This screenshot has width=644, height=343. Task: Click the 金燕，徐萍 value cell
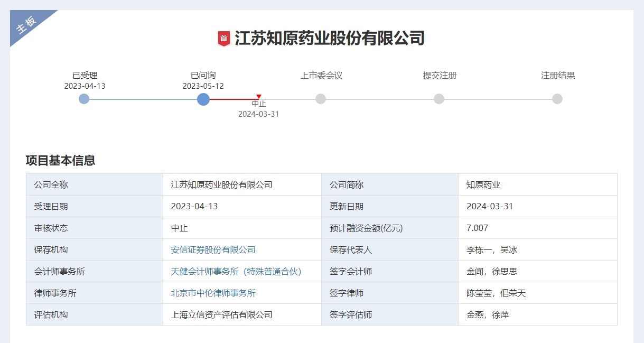click(x=538, y=314)
